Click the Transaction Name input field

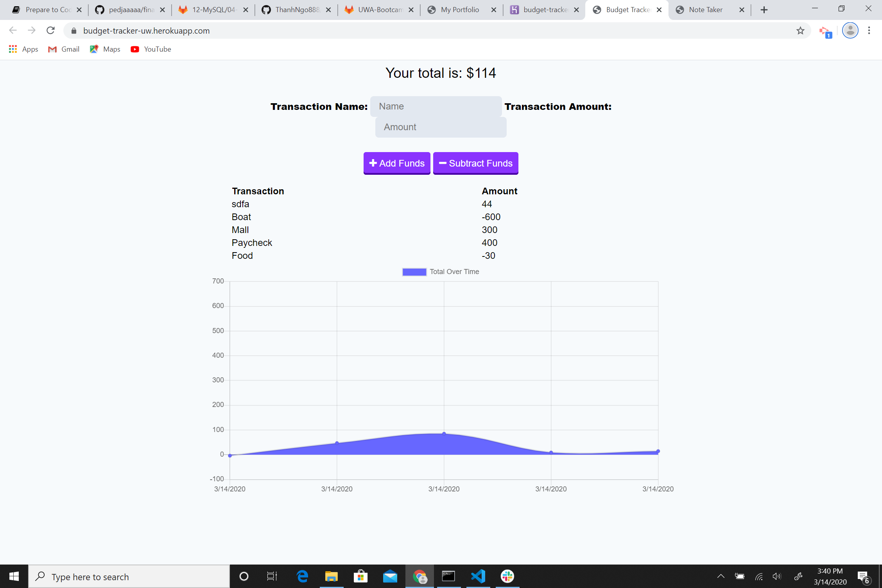point(436,106)
